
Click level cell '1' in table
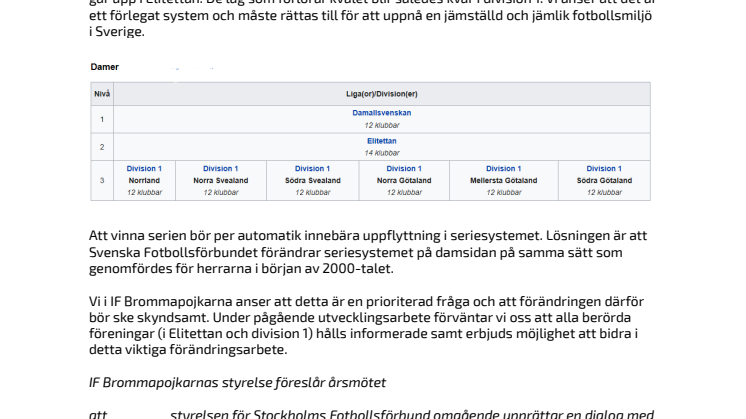click(102, 119)
